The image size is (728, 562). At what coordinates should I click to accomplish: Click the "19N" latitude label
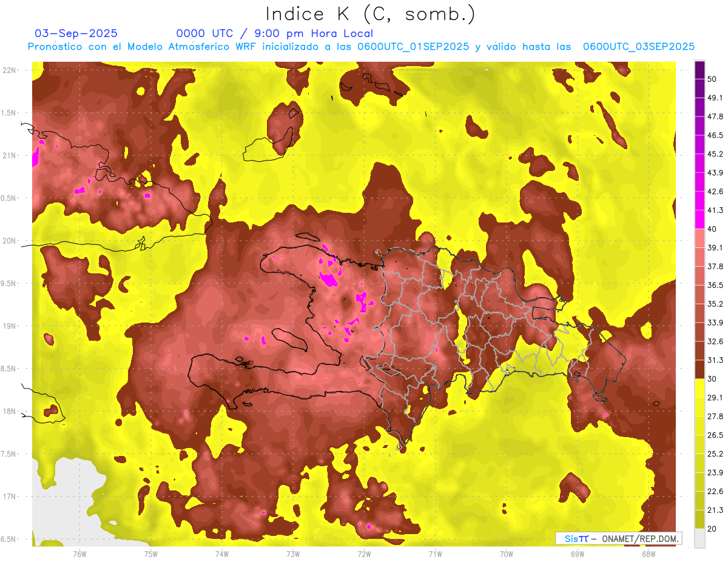coord(10,326)
